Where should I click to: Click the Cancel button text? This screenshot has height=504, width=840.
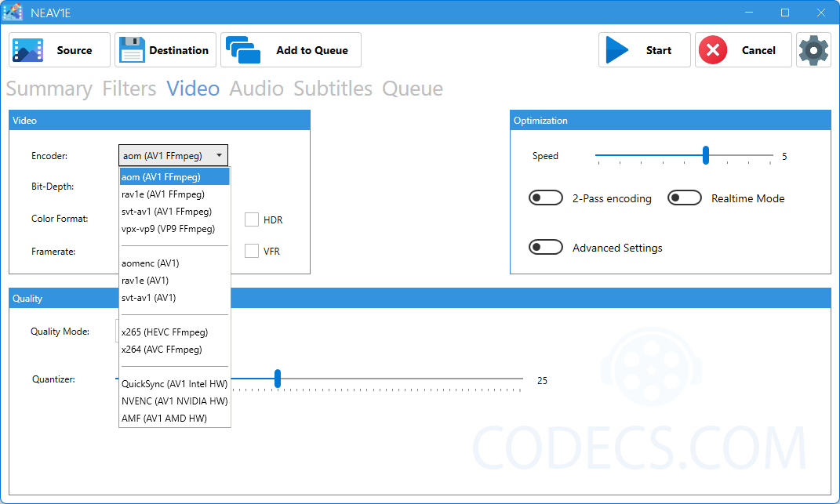(758, 50)
